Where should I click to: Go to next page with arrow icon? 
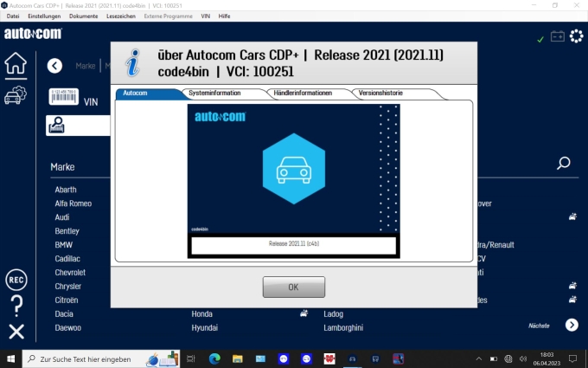pos(572,325)
